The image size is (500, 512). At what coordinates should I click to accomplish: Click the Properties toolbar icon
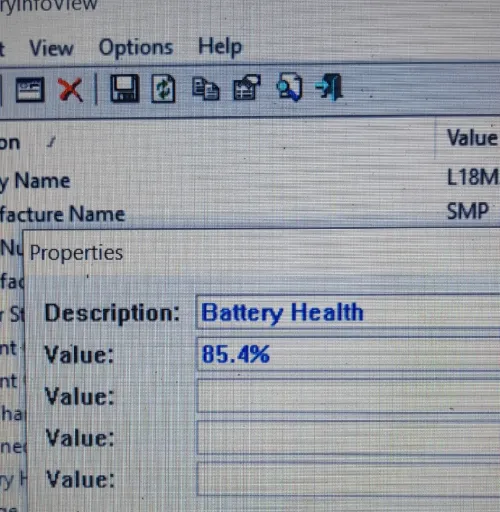click(246, 88)
